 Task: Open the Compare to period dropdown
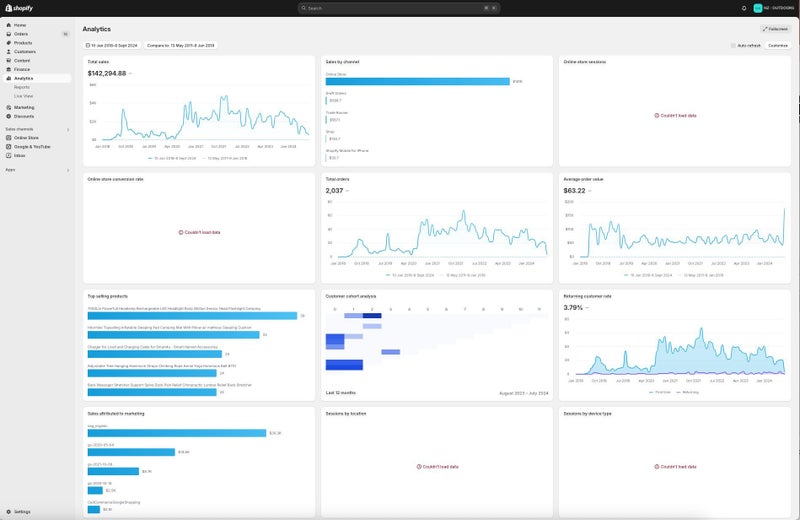pyautogui.click(x=179, y=45)
